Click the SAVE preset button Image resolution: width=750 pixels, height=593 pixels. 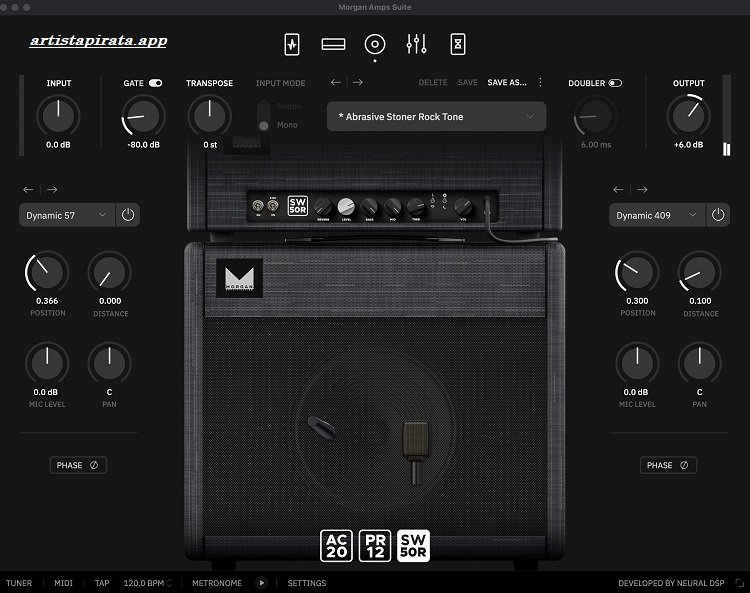[467, 82]
